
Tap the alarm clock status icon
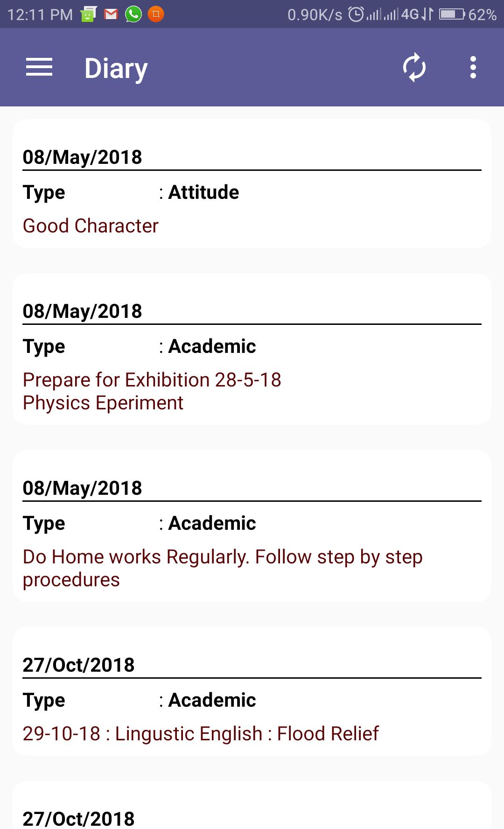click(356, 14)
